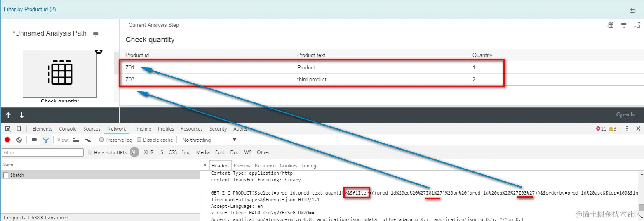This screenshot has width=644, height=221.
Task: Click Filter by Product id (2) link
Action: coord(30,9)
